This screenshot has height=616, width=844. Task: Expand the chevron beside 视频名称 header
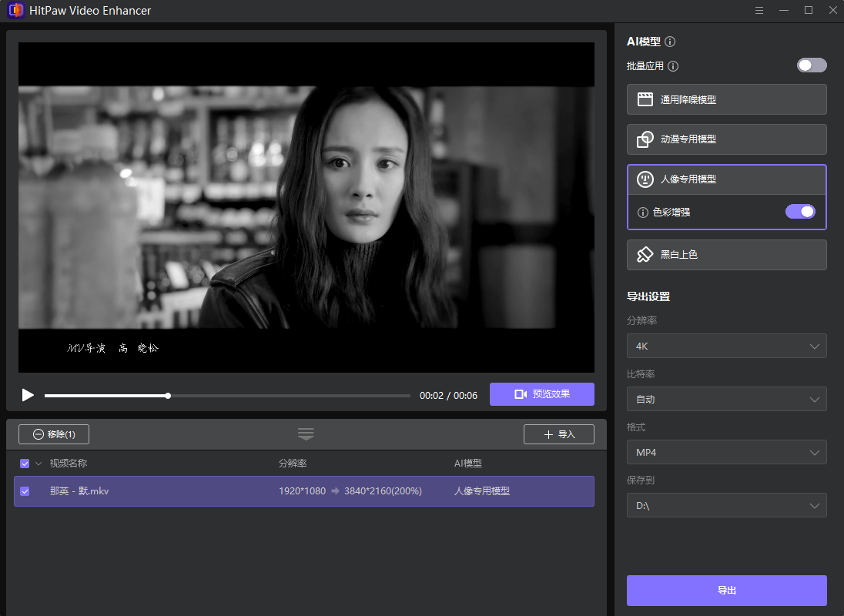coord(39,464)
